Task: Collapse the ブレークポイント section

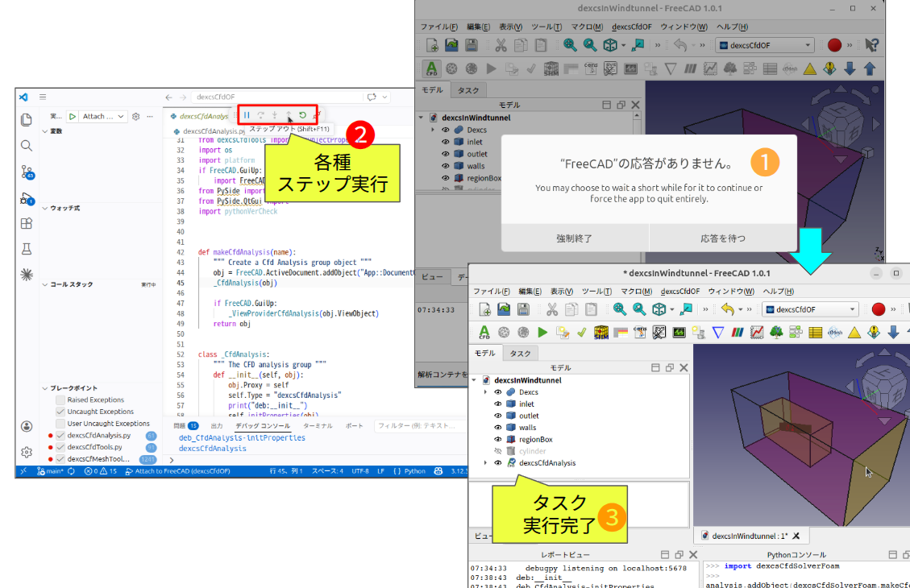Action: pyautogui.click(x=44, y=388)
